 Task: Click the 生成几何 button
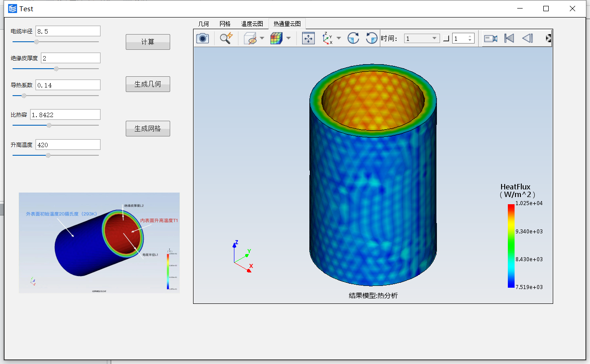[x=148, y=84]
